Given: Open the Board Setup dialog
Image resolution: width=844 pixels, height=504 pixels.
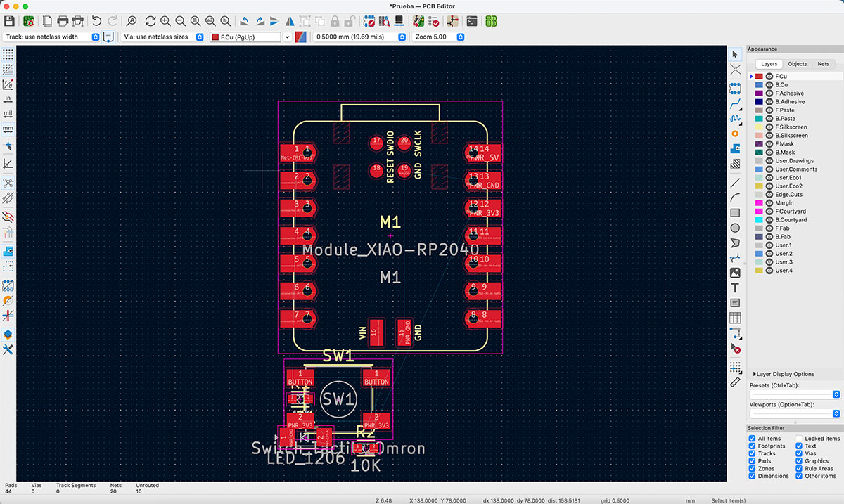Looking at the screenshot, I should [x=28, y=20].
